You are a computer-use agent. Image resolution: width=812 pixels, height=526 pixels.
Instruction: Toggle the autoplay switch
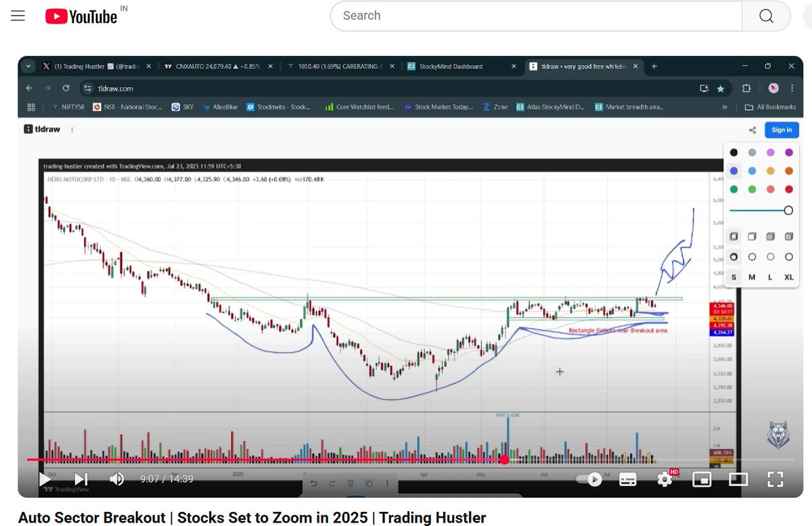589,479
